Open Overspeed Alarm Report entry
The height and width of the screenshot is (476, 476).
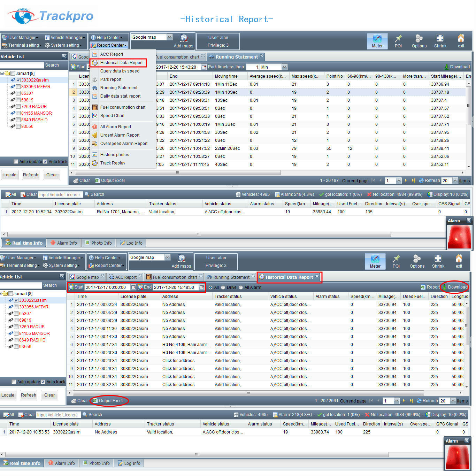point(124,144)
